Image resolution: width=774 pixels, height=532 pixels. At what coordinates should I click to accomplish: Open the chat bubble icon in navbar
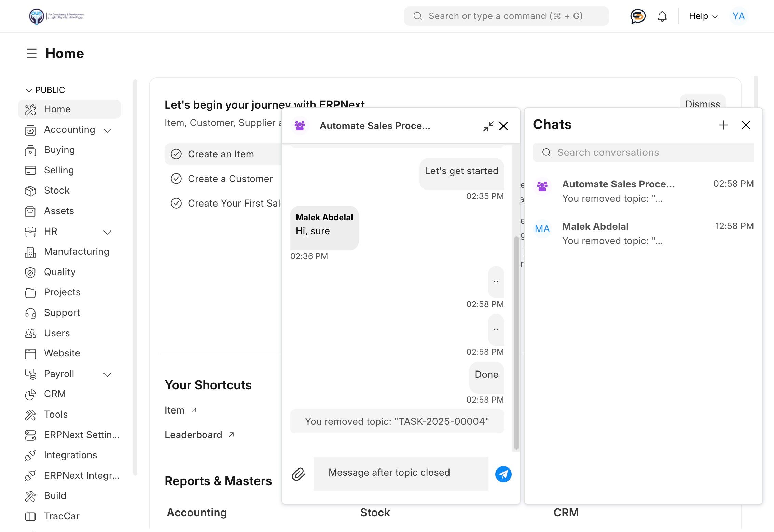click(x=637, y=16)
